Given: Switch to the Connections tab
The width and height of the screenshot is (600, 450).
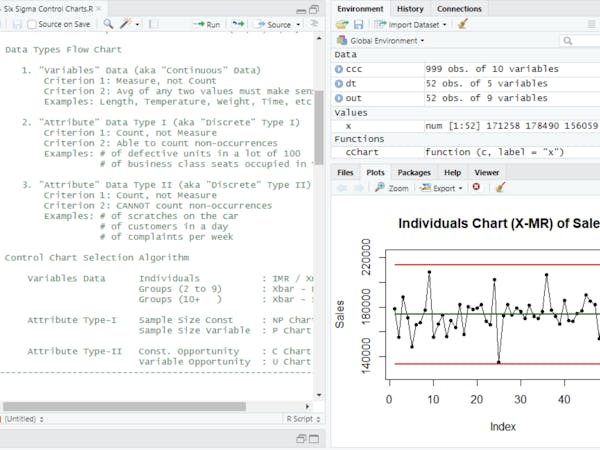Looking at the screenshot, I should 459,9.
